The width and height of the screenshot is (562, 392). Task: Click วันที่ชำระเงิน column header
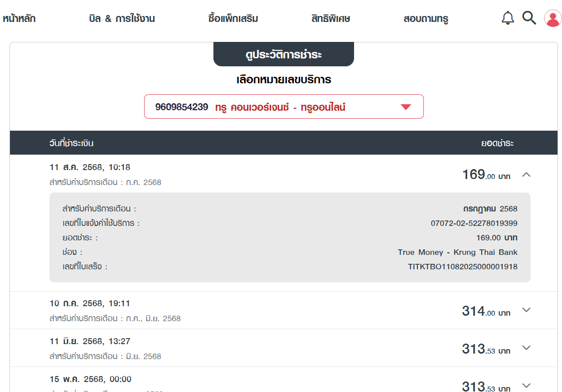[x=71, y=143]
